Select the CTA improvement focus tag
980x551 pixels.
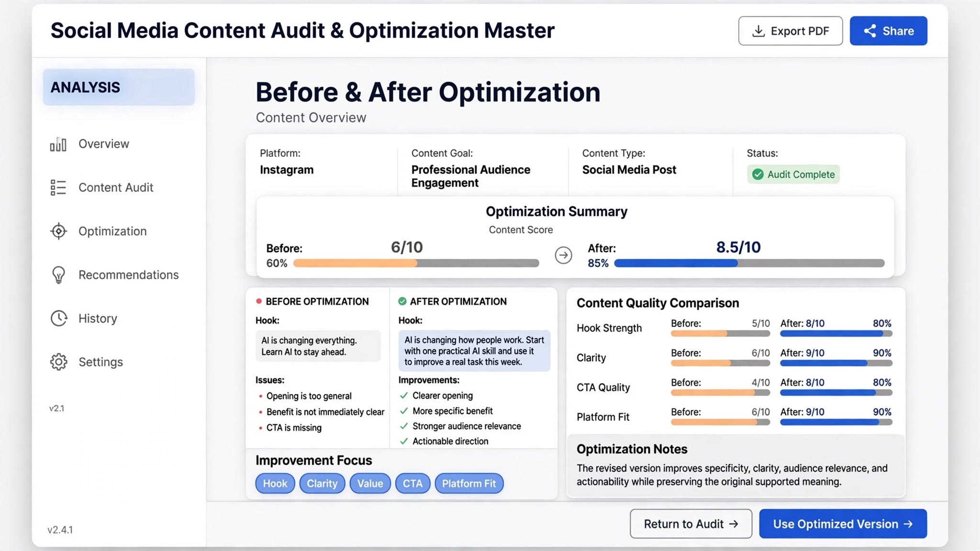[x=413, y=484]
